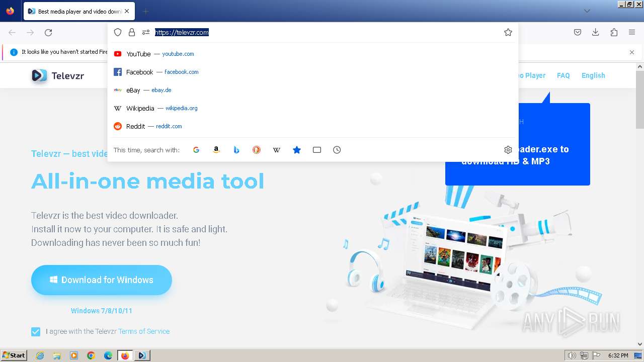This screenshot has width=644, height=362.
Task: Bookmark this page with the star
Action: coord(508,32)
